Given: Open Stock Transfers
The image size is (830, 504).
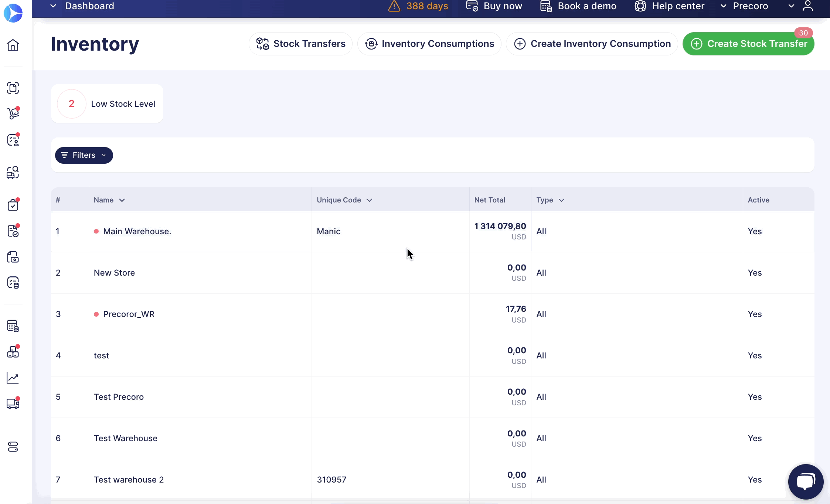Looking at the screenshot, I should coord(300,44).
